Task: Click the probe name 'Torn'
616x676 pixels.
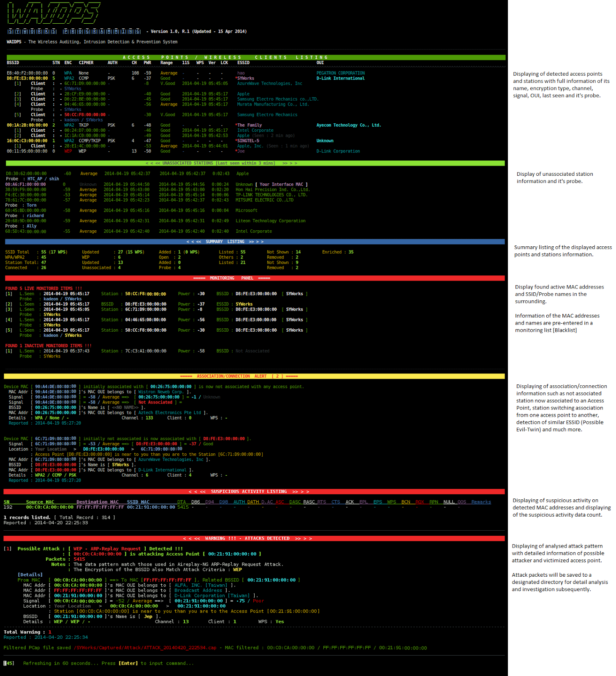Action: coord(32,205)
